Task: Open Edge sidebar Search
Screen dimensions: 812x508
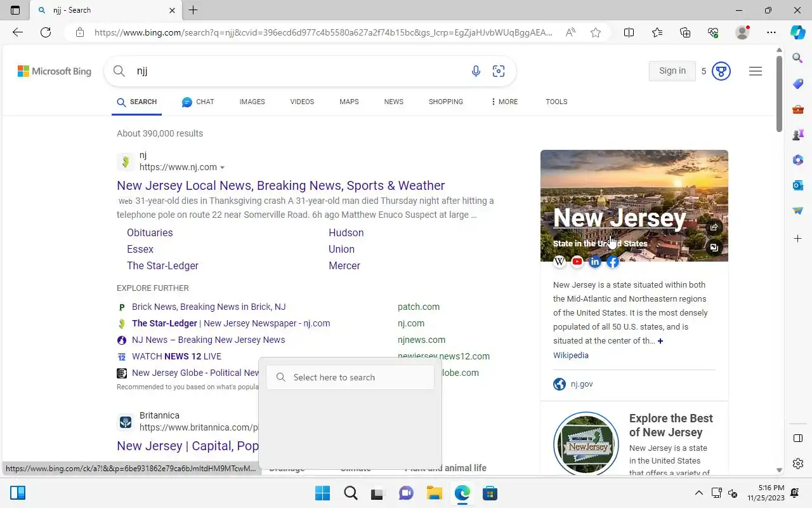Action: (x=798, y=58)
